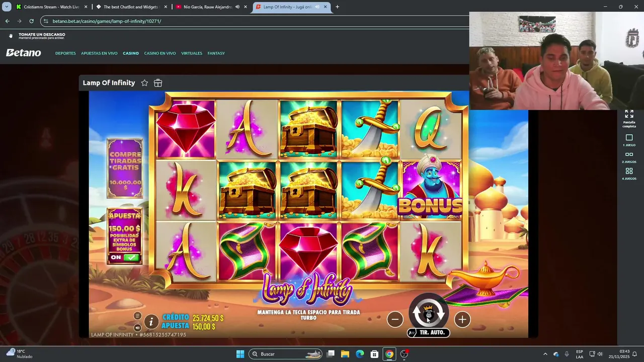The height and width of the screenshot is (362, 644).
Task: Open APUESTAS EN VIVO section
Action: click(99, 53)
